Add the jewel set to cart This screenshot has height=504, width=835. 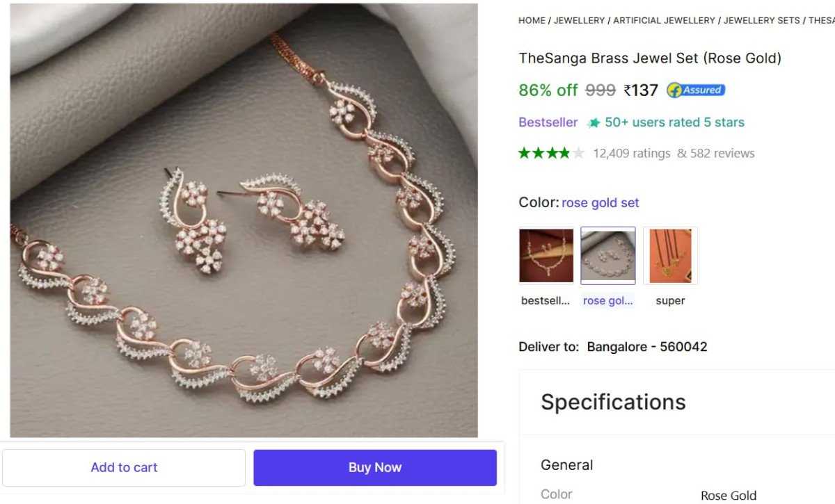pyautogui.click(x=124, y=468)
